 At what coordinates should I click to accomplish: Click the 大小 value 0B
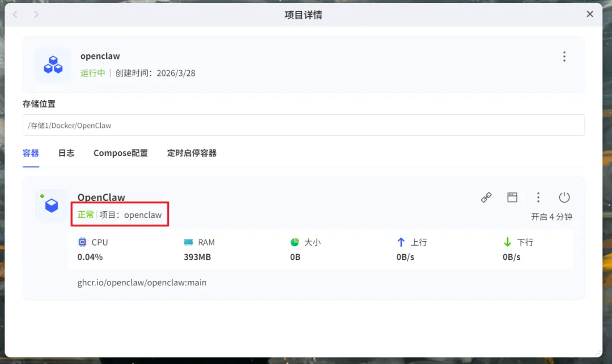click(295, 257)
